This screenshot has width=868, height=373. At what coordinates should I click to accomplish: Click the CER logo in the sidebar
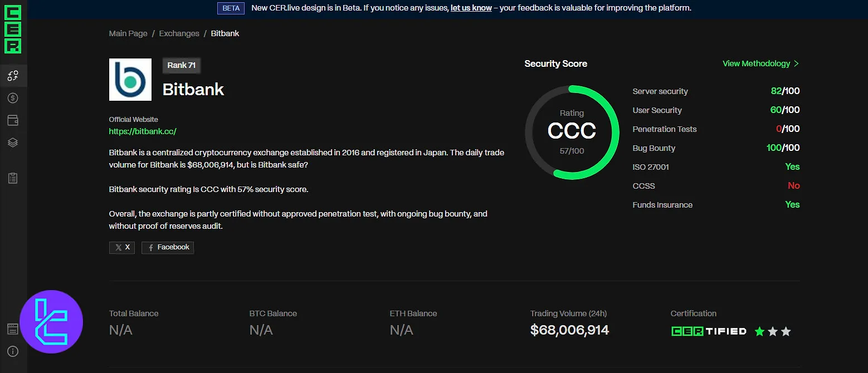point(13,29)
